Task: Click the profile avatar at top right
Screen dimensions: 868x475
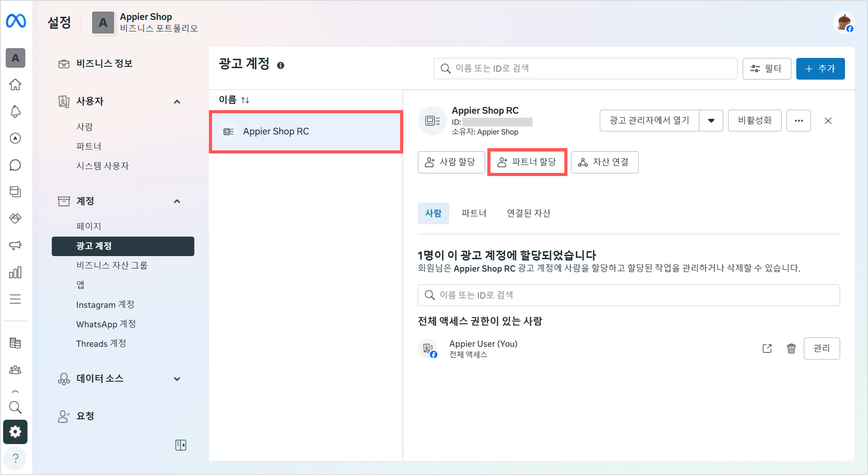Action: pyautogui.click(x=843, y=22)
